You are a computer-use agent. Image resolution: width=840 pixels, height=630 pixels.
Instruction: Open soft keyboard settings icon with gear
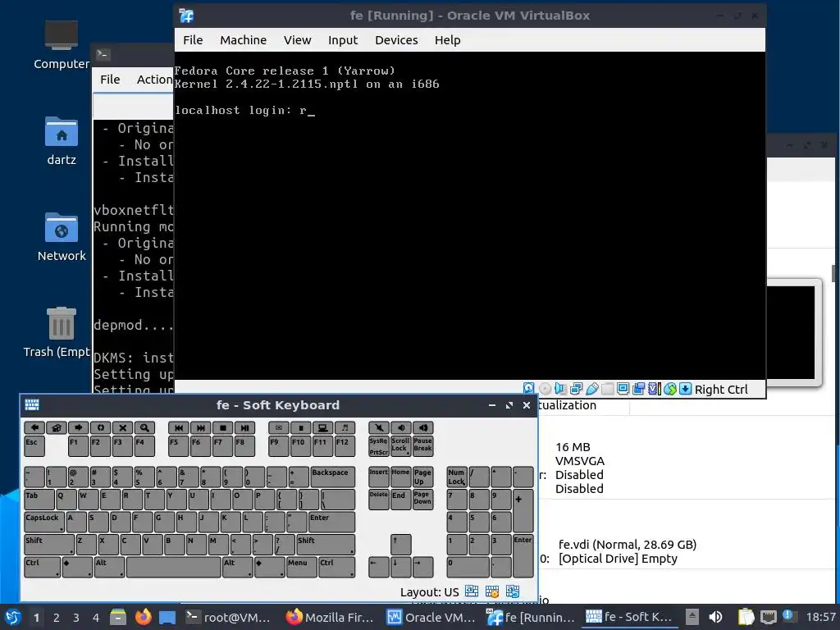(492, 591)
